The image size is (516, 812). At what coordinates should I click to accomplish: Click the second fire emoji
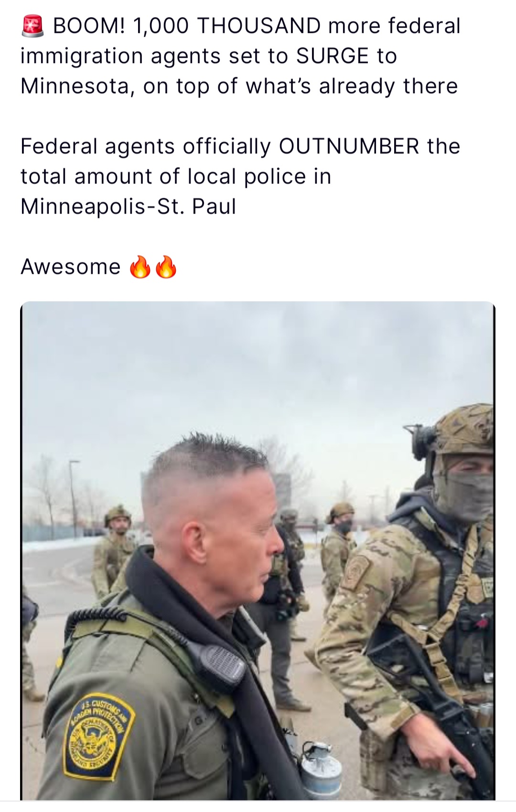pos(166,267)
